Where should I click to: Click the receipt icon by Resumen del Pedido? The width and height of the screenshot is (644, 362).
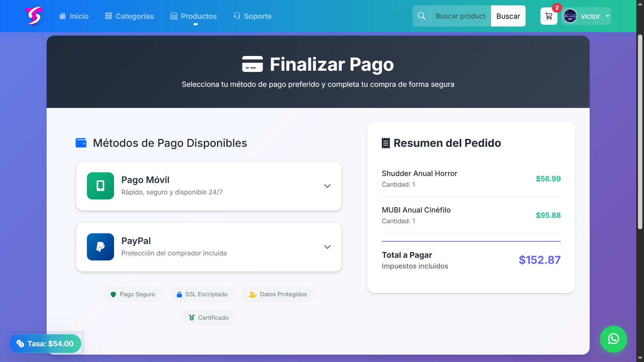386,143
